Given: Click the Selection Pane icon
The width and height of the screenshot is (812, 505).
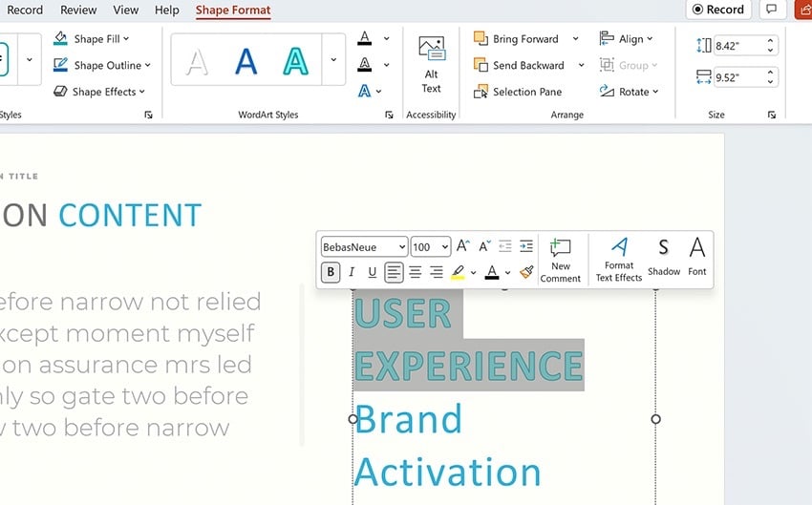Looking at the screenshot, I should tap(481, 92).
